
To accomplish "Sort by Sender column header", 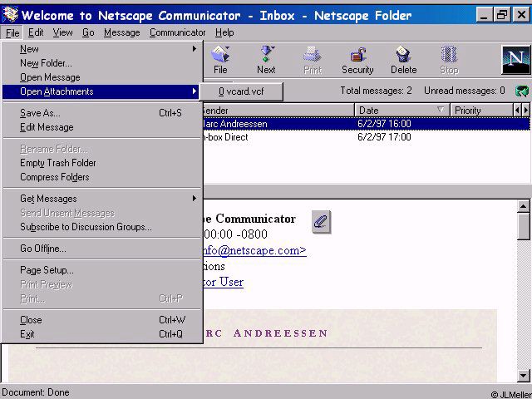I will tap(278, 111).
